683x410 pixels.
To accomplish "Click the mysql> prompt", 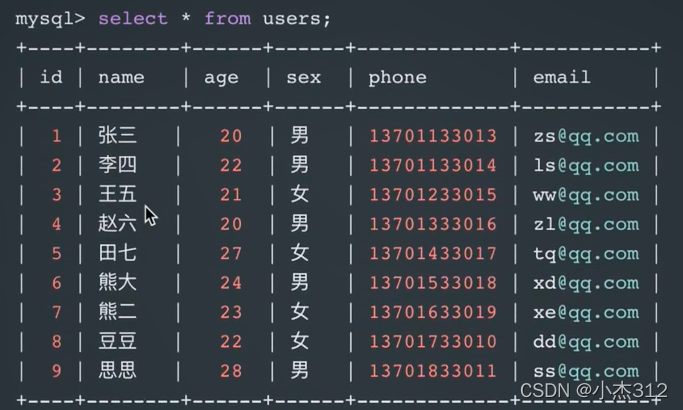I will pyautogui.click(x=50, y=19).
